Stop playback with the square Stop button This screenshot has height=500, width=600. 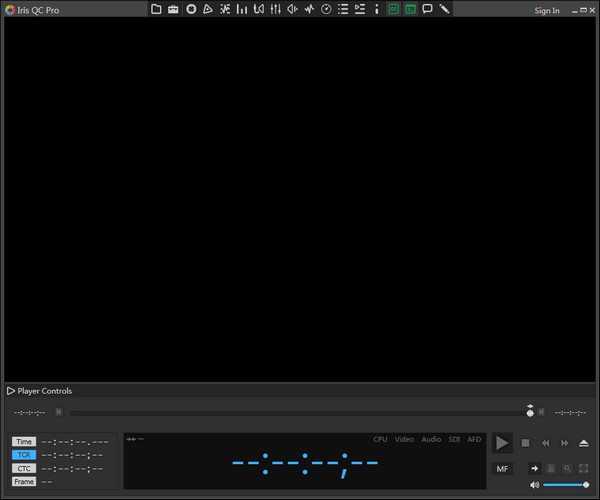click(525, 443)
